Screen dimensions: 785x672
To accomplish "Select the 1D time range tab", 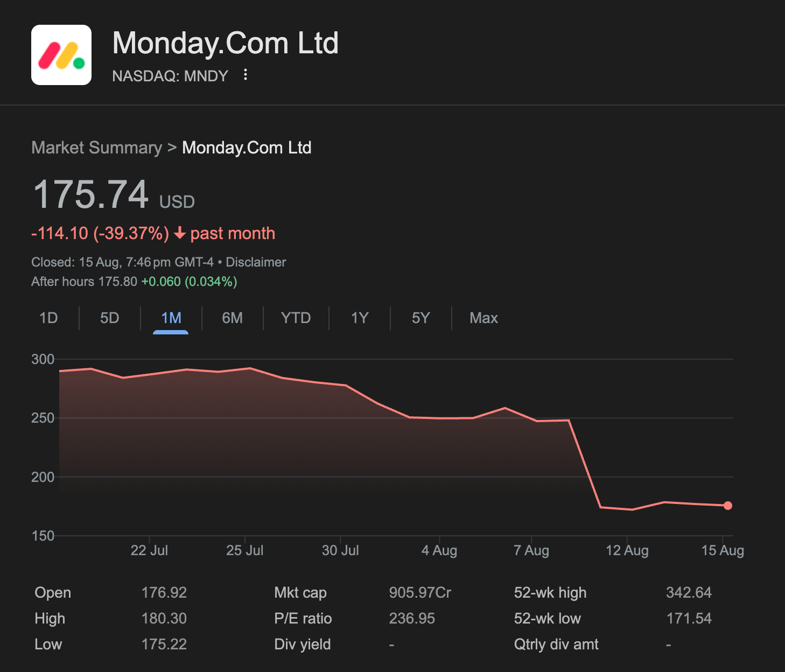I will [48, 318].
